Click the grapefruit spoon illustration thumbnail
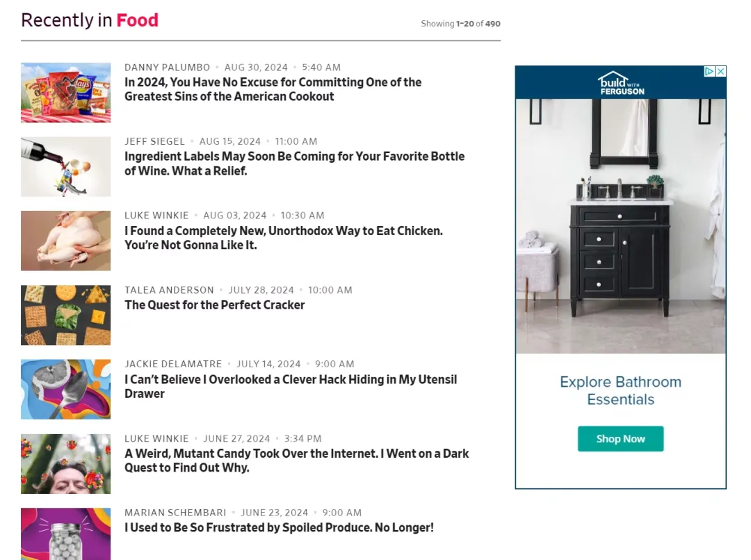This screenshot has height=560, width=751. click(65, 390)
